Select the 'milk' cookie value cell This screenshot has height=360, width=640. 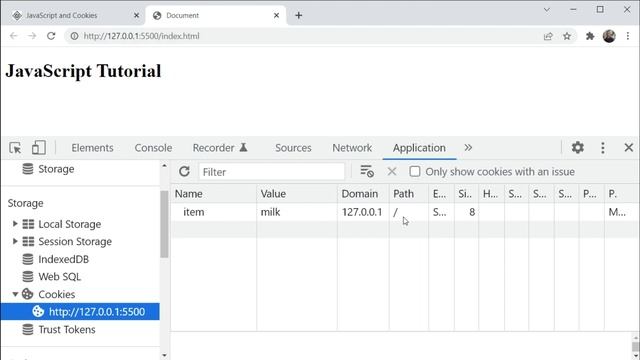pos(297,212)
